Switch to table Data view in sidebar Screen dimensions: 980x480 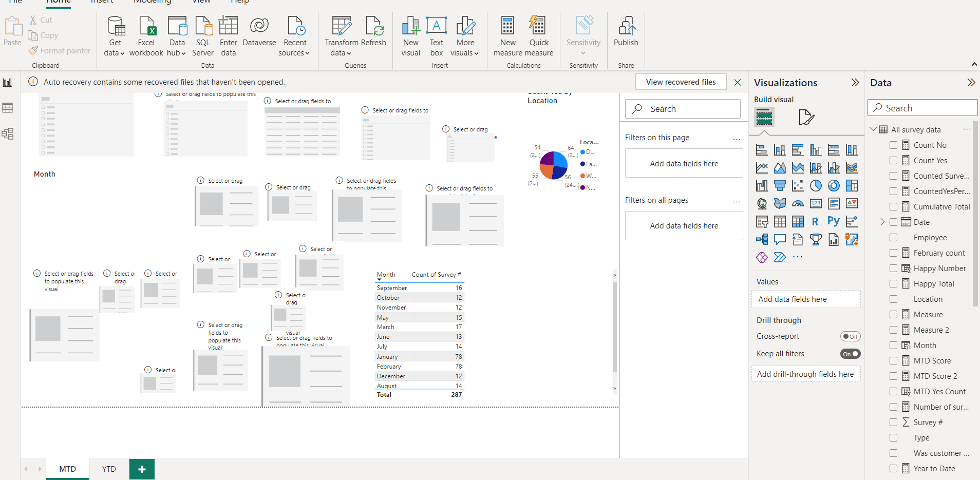(8, 108)
